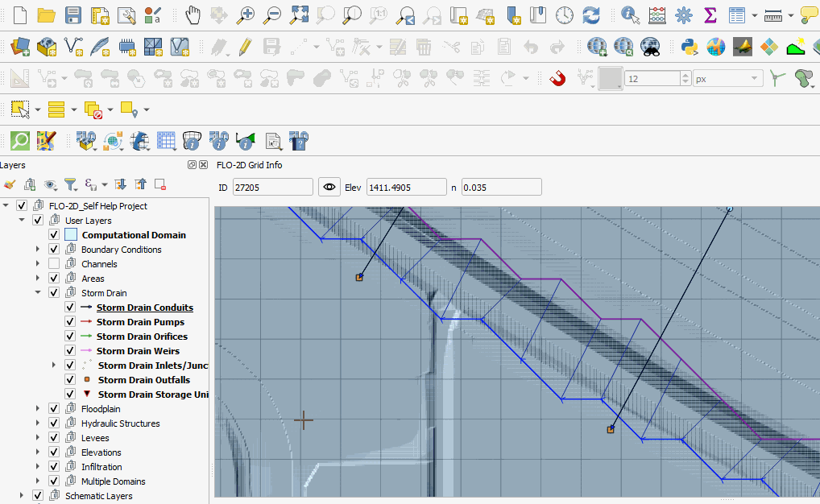Toggle the eye button beside grid ID
The image size is (820, 504).
[329, 188]
